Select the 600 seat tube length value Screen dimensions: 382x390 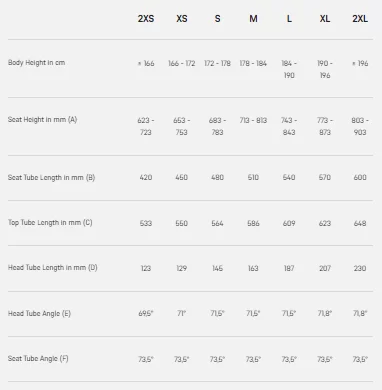click(360, 177)
